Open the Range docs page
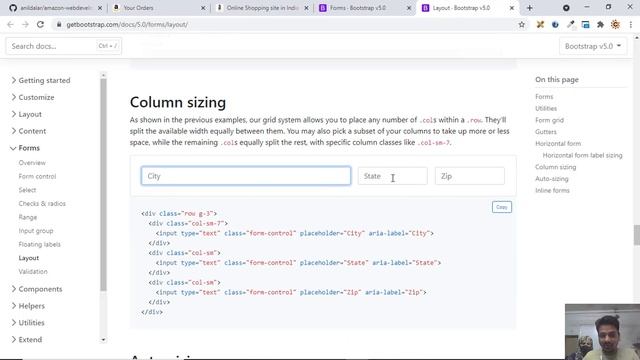 [x=27, y=217]
